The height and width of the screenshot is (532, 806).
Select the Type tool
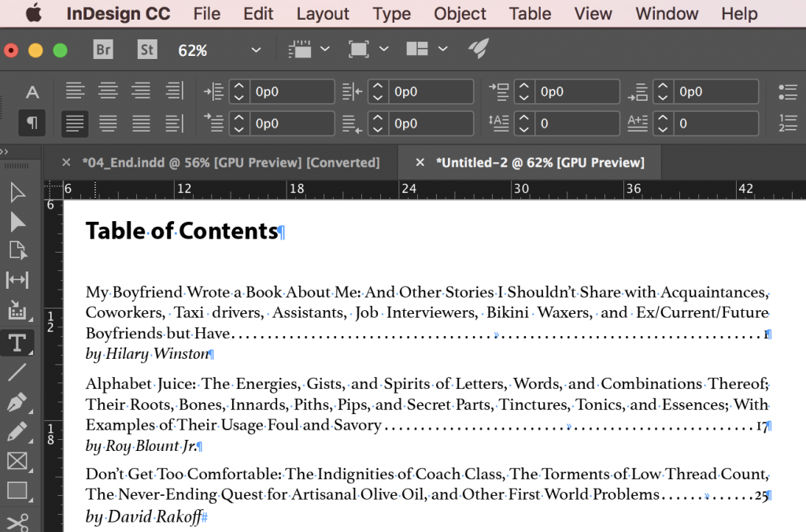[17, 343]
